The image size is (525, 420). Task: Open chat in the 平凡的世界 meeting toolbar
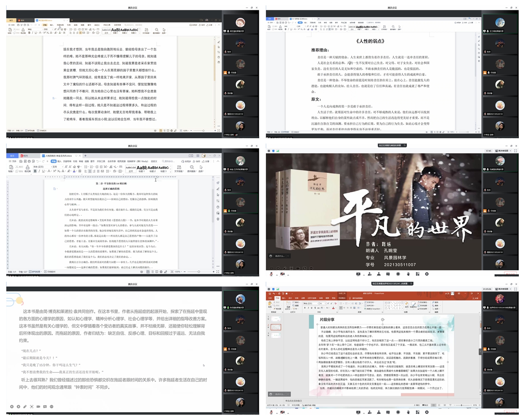pyautogui.click(x=388, y=274)
